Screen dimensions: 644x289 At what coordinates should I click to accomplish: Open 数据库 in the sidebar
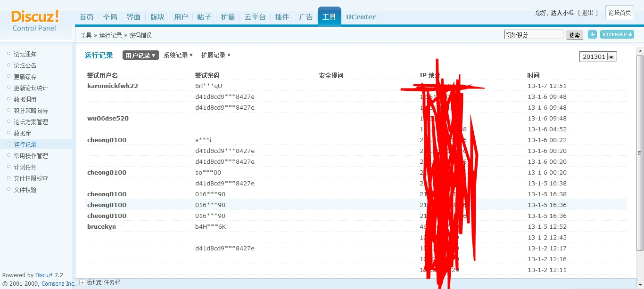pos(22,133)
